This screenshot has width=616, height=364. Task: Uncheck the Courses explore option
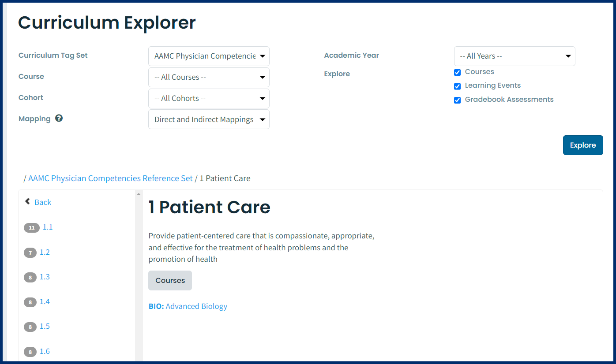457,72
